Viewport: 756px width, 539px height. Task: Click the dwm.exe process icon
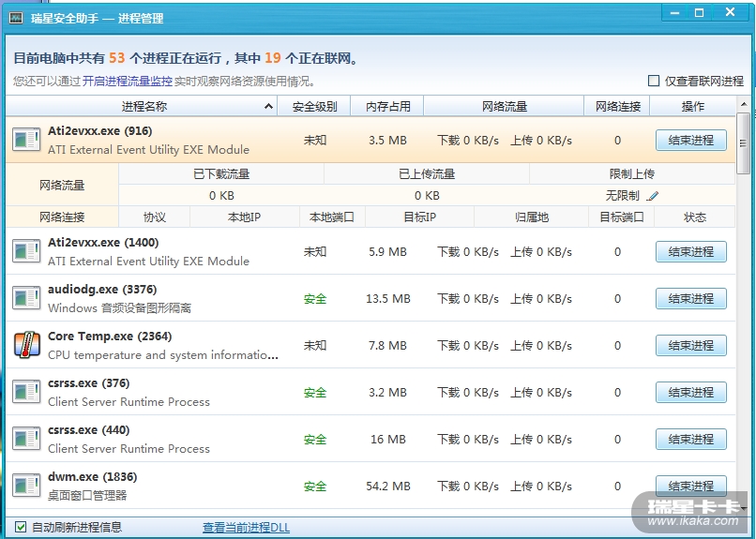click(26, 486)
